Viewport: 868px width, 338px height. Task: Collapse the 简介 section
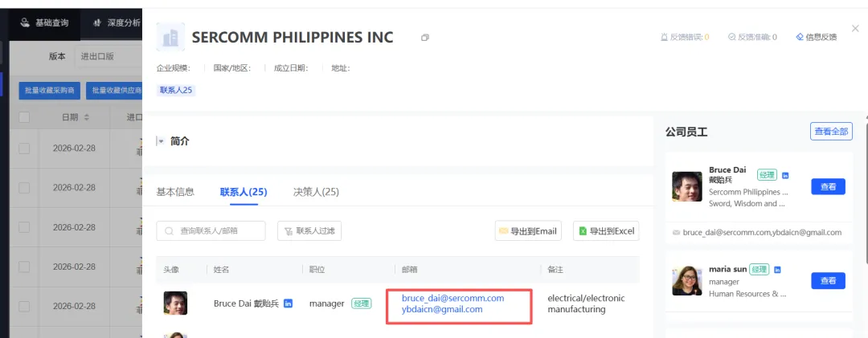tap(161, 141)
